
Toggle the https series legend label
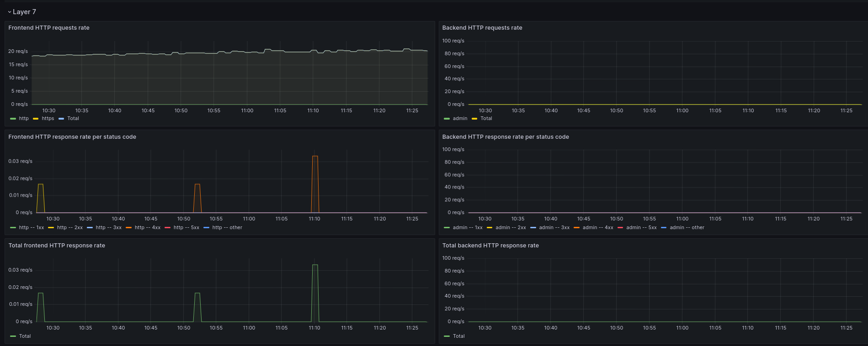[x=48, y=119]
